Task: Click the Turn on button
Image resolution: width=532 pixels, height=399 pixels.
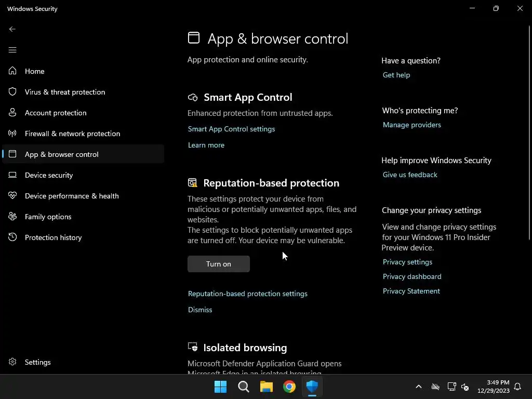Action: (x=219, y=263)
